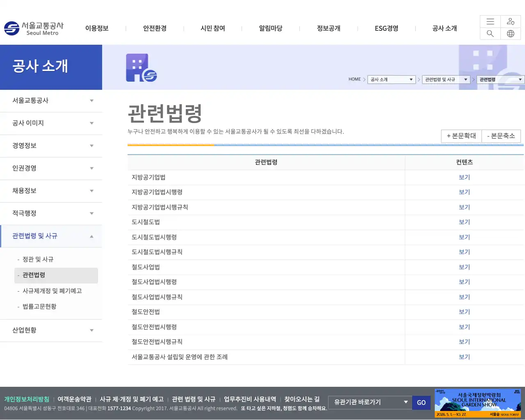525x420 pixels.
Task: Open 업무추진비 사용내역 footer link
Action: [250, 399]
